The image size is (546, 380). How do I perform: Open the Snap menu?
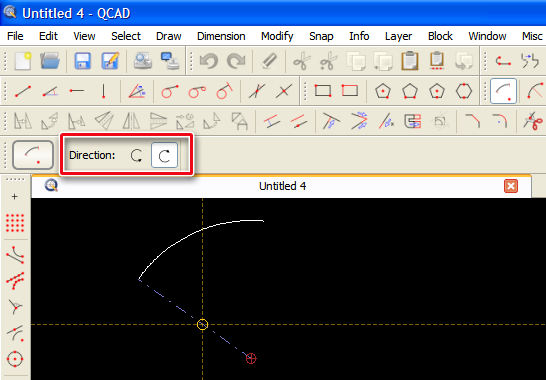coord(321,36)
